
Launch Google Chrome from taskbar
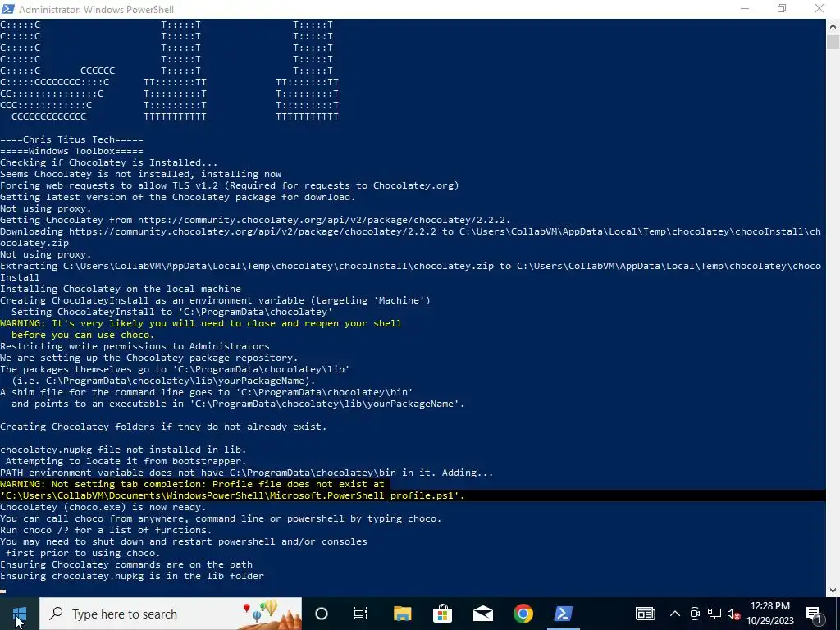[523, 614]
